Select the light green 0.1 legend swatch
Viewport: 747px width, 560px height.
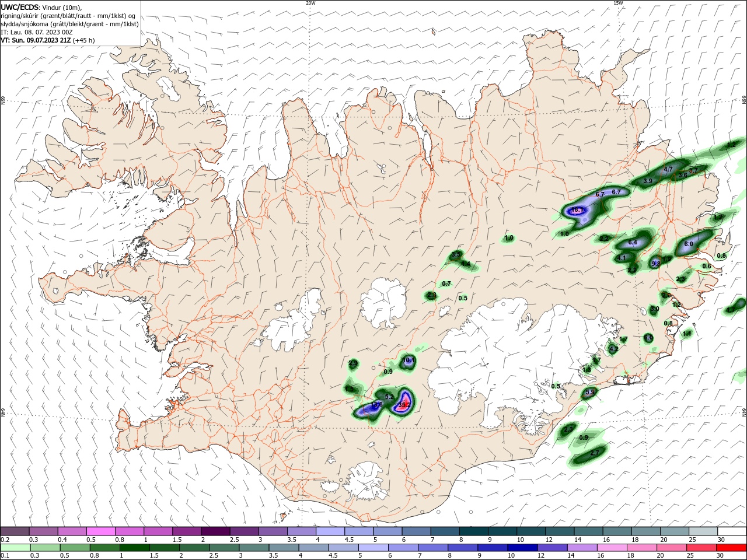tap(15, 548)
